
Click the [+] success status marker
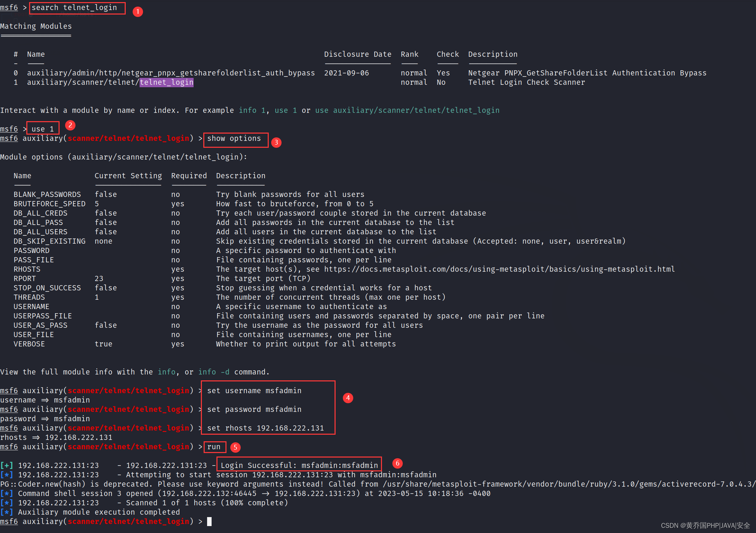point(7,466)
